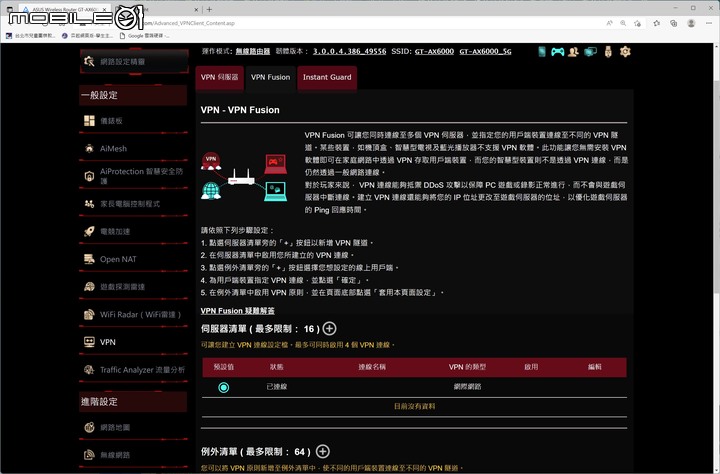This screenshot has height=474, width=720.
Task: Open the Google cloud drive bookmark
Action: pyautogui.click(x=144, y=35)
